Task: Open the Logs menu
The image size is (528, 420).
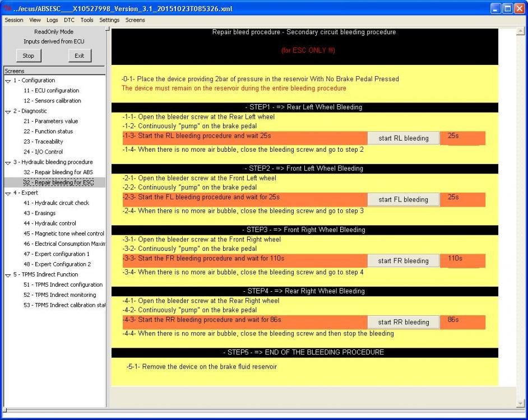Action: point(52,20)
